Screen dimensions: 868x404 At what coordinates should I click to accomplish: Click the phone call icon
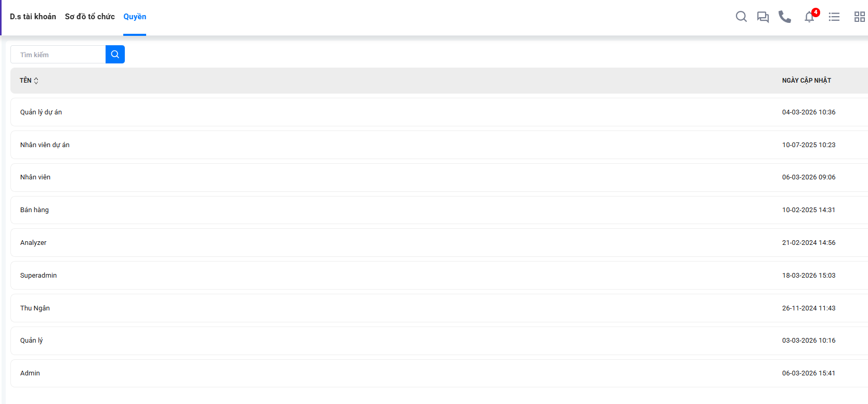(785, 17)
